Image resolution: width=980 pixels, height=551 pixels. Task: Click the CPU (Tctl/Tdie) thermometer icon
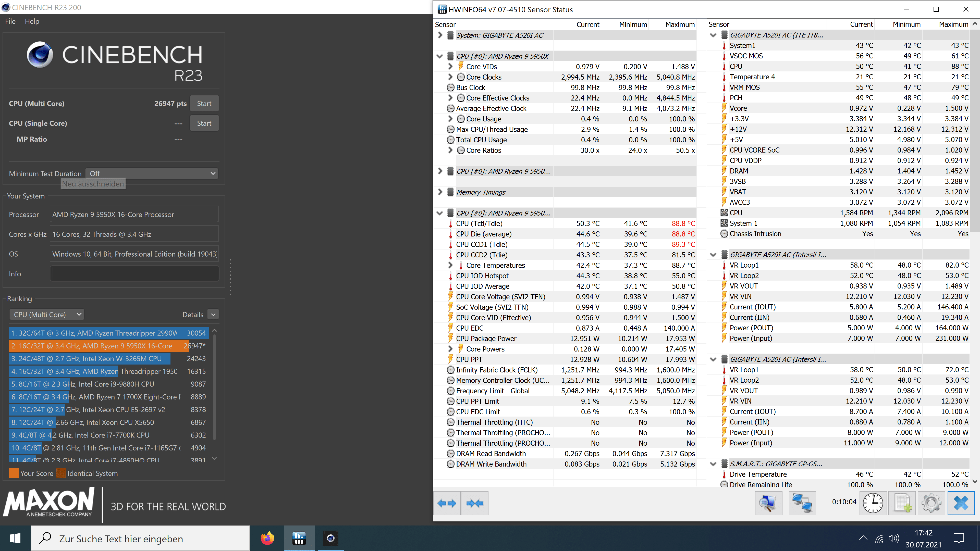pyautogui.click(x=451, y=224)
